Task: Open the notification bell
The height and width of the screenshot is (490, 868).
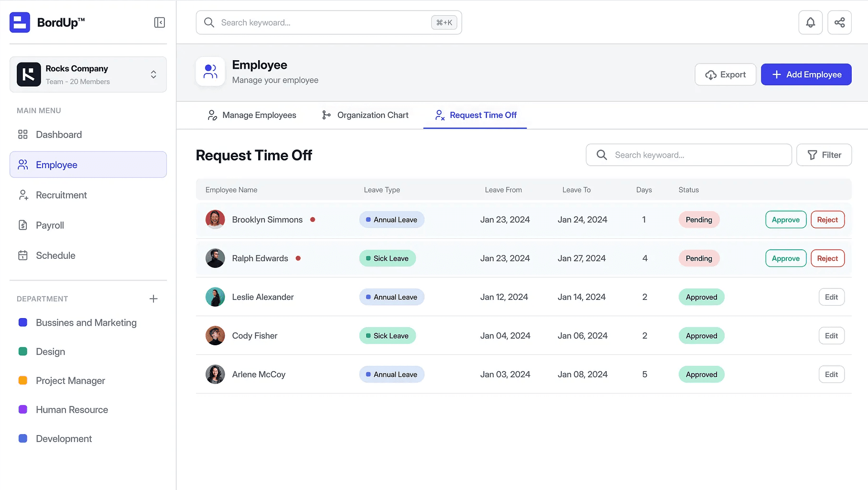Action: pos(810,22)
